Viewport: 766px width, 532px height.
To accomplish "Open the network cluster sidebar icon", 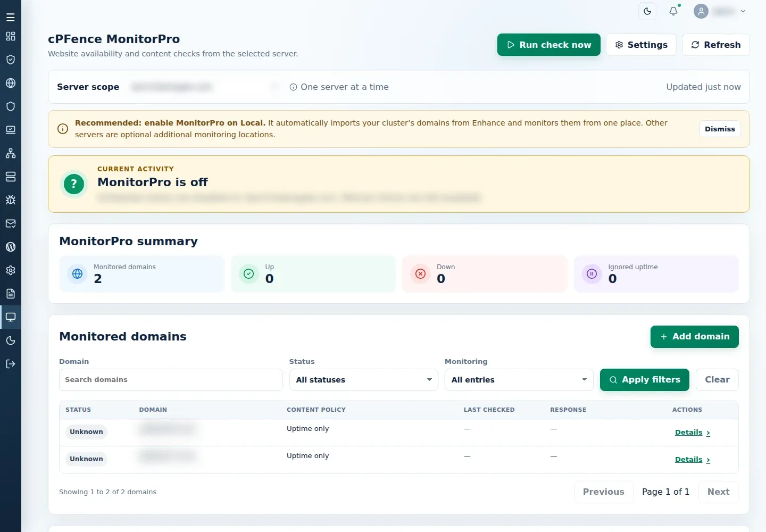I will pyautogui.click(x=11, y=153).
